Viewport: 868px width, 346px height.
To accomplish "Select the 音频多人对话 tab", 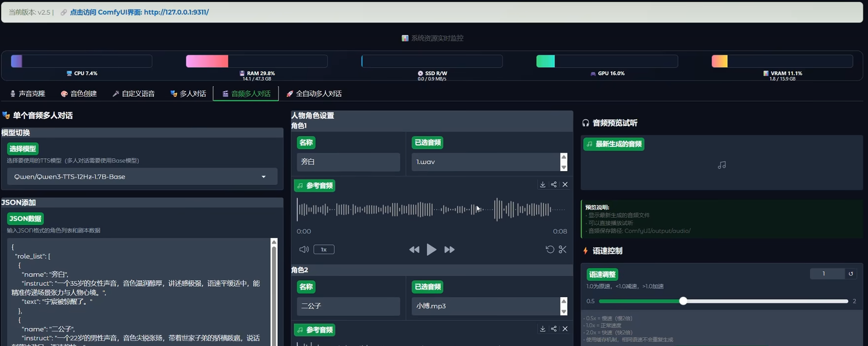I will (x=246, y=93).
